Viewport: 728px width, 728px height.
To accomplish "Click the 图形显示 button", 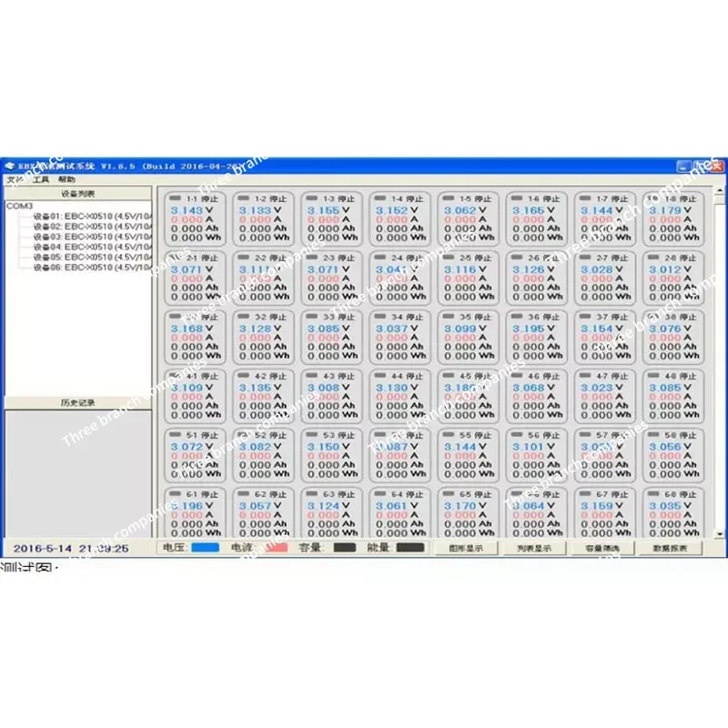I will click(466, 549).
